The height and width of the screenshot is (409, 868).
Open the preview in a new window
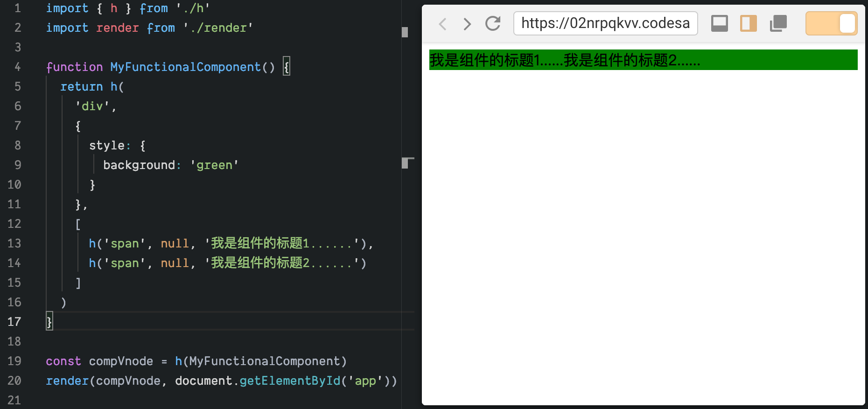coord(778,23)
